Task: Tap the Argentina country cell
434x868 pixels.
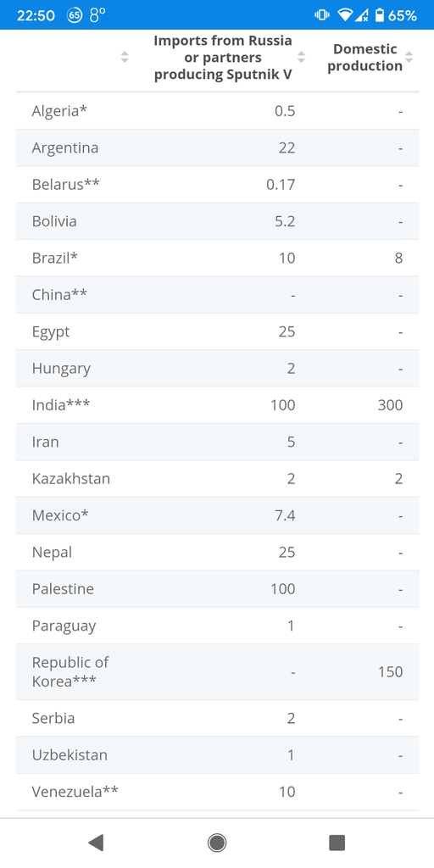Action: [x=65, y=147]
